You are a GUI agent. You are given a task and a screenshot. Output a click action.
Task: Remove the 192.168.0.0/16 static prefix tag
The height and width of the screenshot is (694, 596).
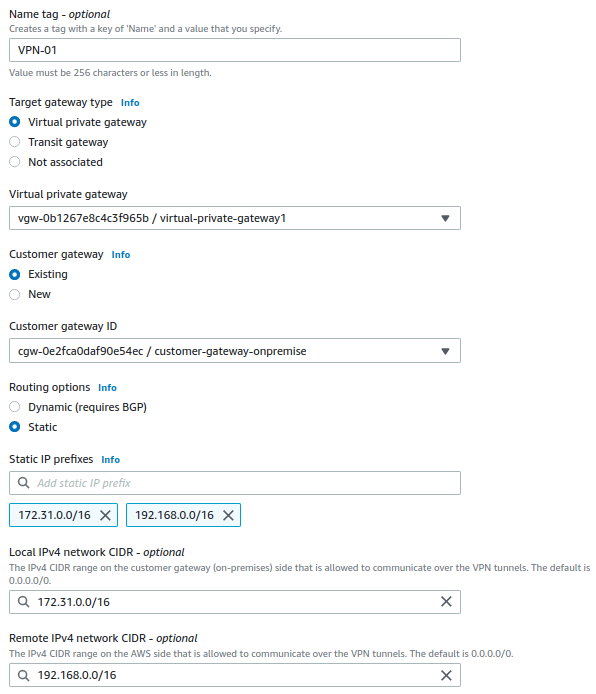point(228,515)
